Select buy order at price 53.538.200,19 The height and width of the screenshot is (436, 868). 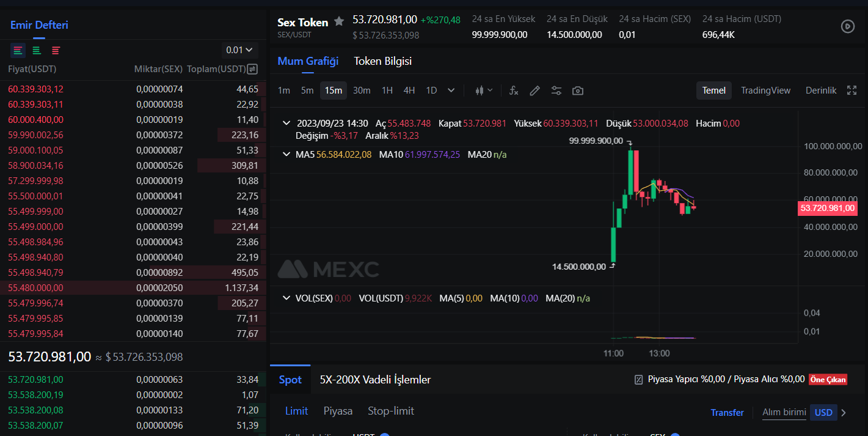click(x=133, y=395)
